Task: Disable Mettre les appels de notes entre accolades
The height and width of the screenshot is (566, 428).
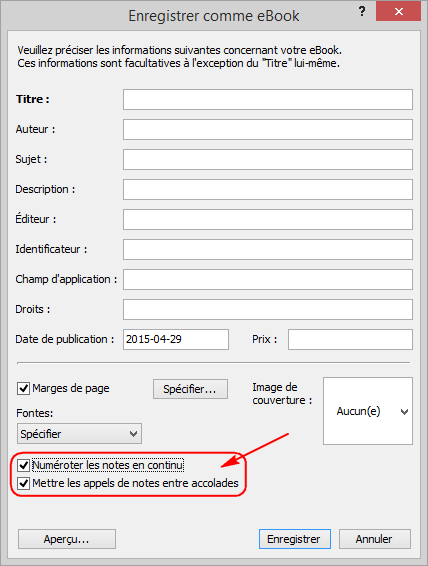Action: coord(23,483)
